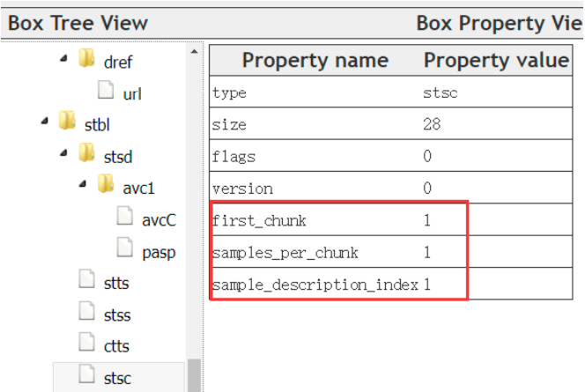Click the stss file icon

pyautogui.click(x=86, y=311)
